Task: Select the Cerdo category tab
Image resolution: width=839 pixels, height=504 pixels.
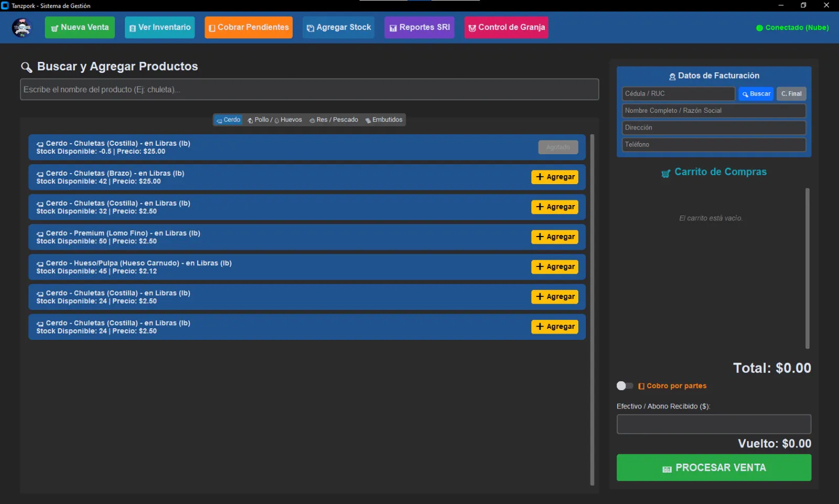Action: pyautogui.click(x=228, y=120)
